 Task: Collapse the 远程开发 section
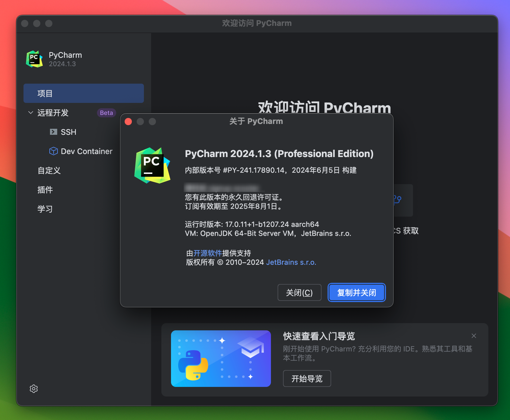[x=30, y=113]
